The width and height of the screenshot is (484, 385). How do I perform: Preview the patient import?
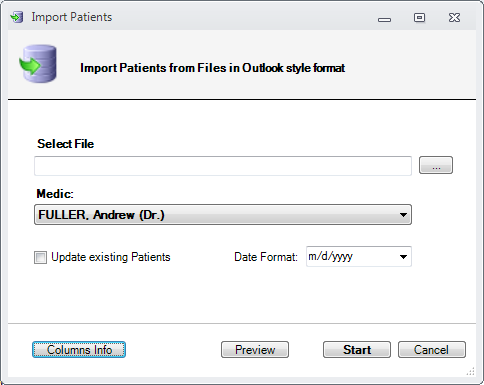(255, 350)
